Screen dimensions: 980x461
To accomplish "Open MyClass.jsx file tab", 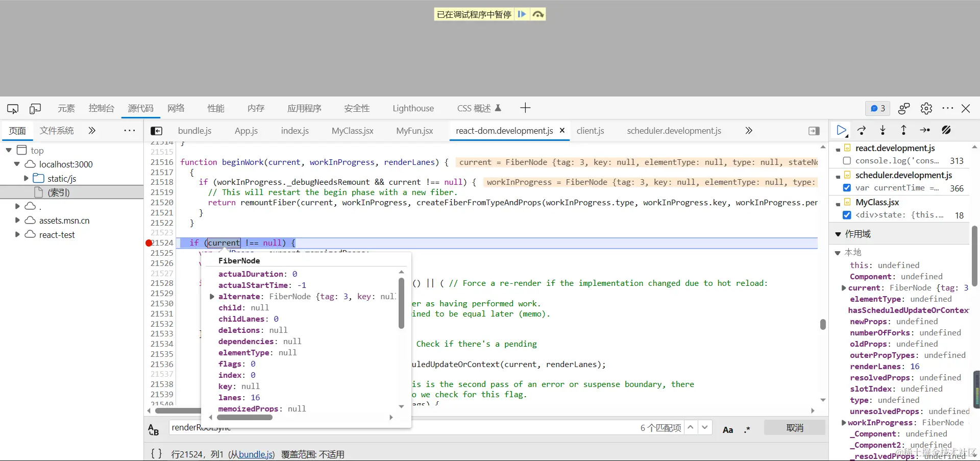I will (352, 131).
